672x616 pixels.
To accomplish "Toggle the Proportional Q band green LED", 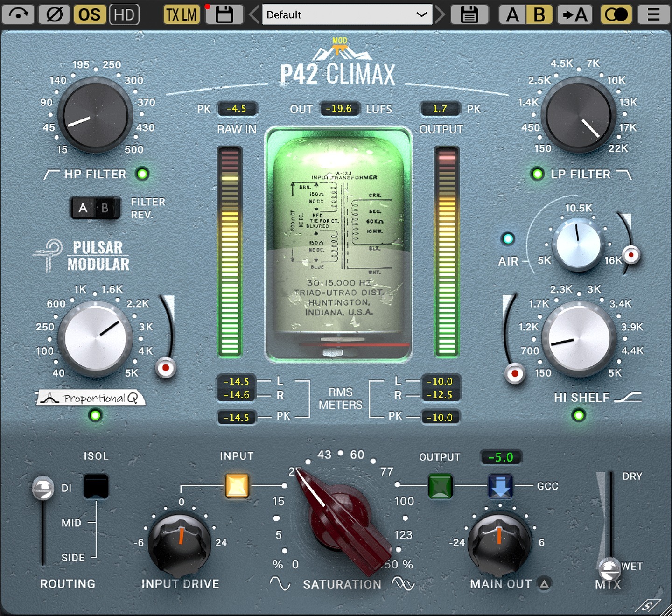I will (x=95, y=415).
